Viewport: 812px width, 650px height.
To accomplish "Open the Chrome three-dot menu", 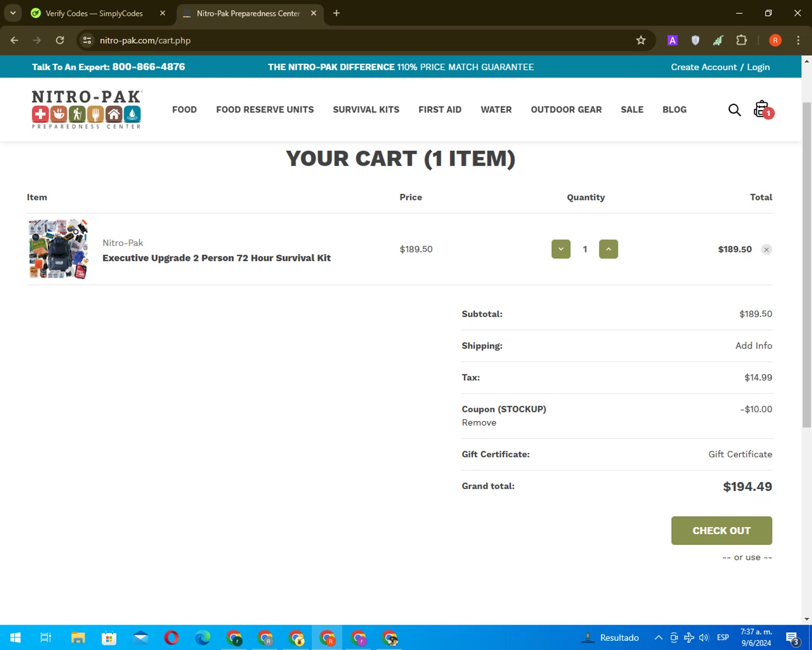I will pos(798,40).
